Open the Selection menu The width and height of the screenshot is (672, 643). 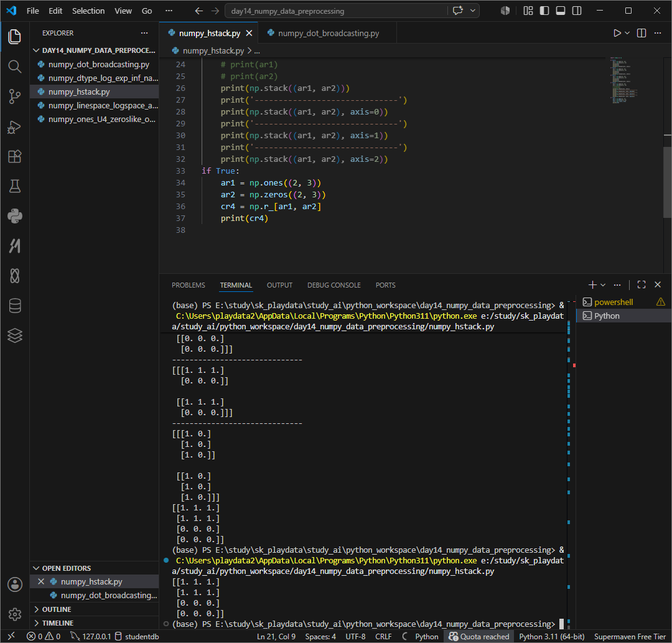click(x=88, y=11)
